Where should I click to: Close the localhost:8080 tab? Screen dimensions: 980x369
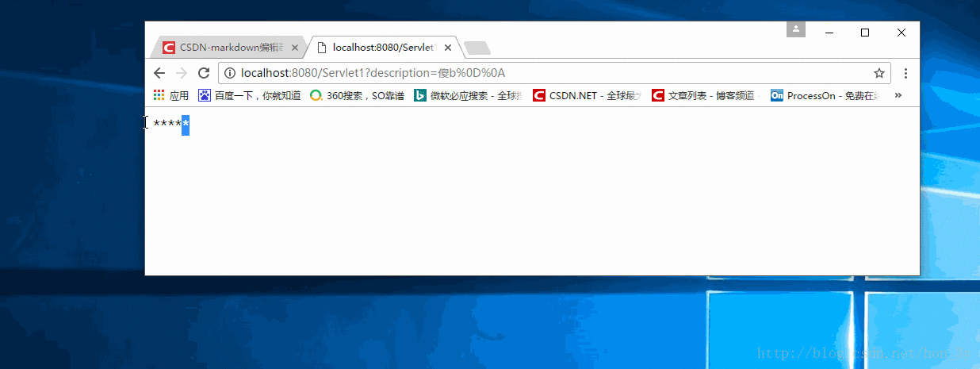tap(448, 48)
